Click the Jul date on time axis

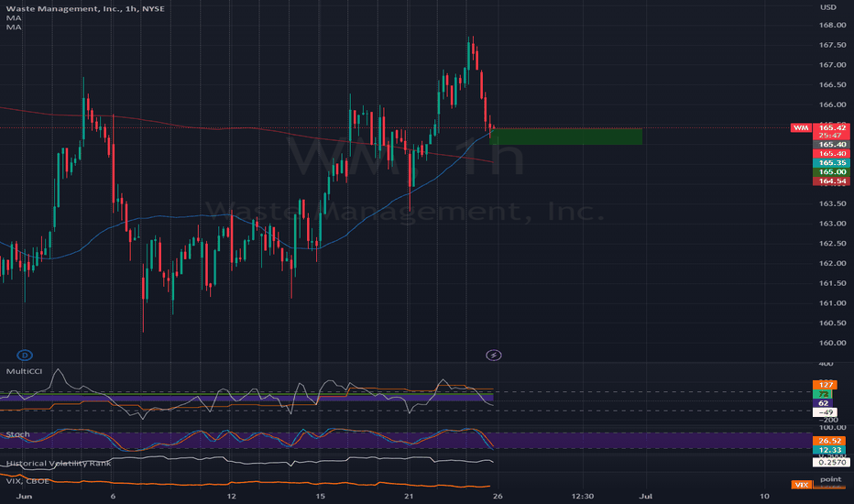tap(646, 497)
